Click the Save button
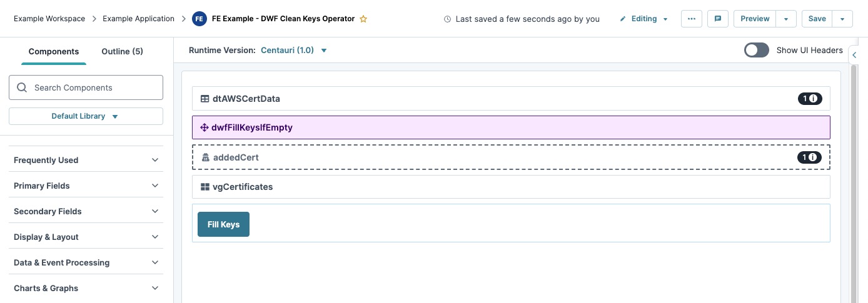This screenshot has height=303, width=868. (x=817, y=19)
